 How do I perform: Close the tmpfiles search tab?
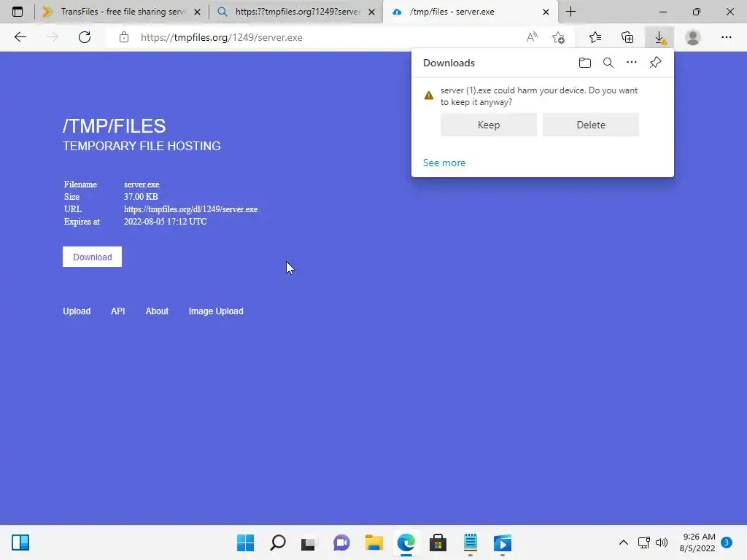[x=371, y=12]
